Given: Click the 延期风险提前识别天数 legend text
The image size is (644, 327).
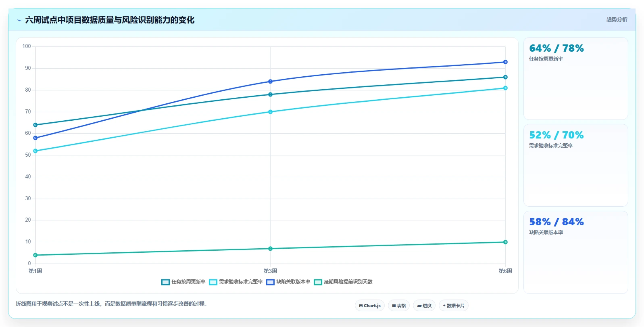Looking at the screenshot, I should click(348, 282).
